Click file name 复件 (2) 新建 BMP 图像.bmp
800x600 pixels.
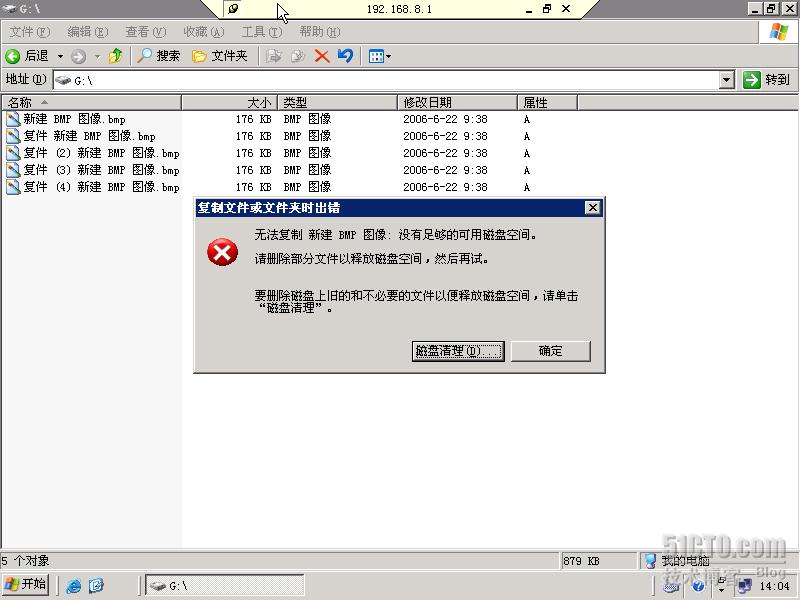pos(102,153)
